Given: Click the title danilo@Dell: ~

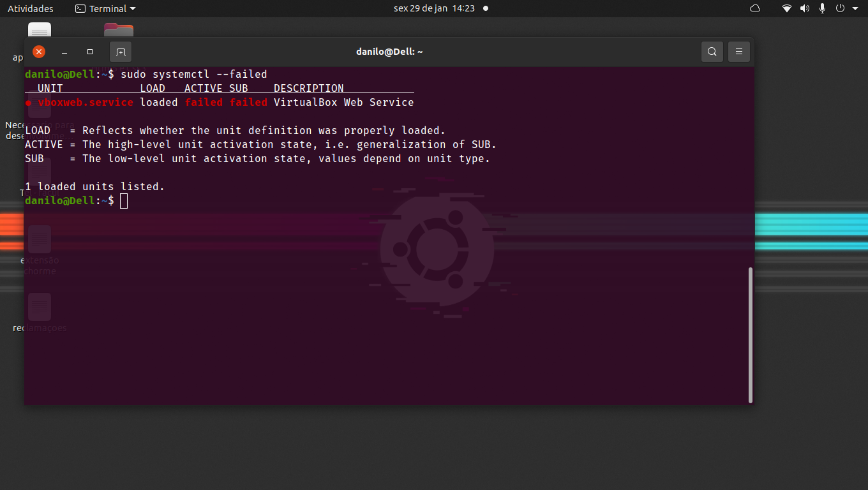Looking at the screenshot, I should 389,52.
